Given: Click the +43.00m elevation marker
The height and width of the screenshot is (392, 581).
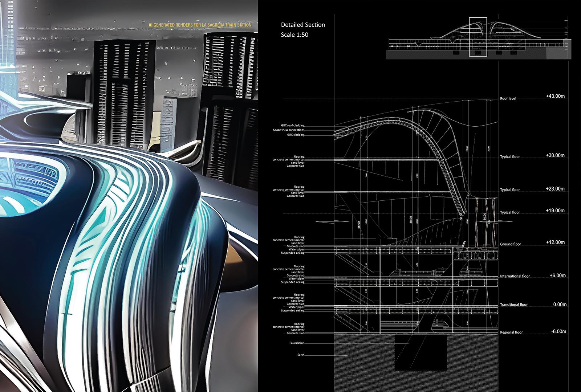Looking at the screenshot, I should [555, 96].
